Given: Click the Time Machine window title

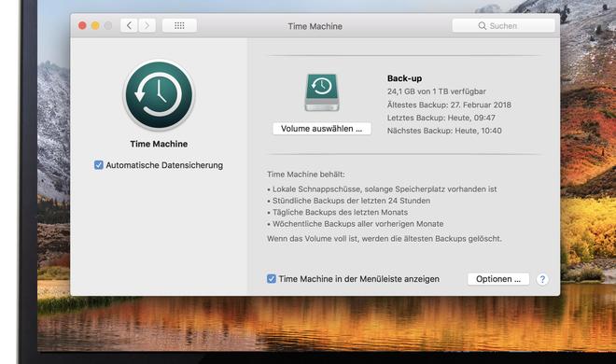Looking at the screenshot, I should tap(315, 26).
